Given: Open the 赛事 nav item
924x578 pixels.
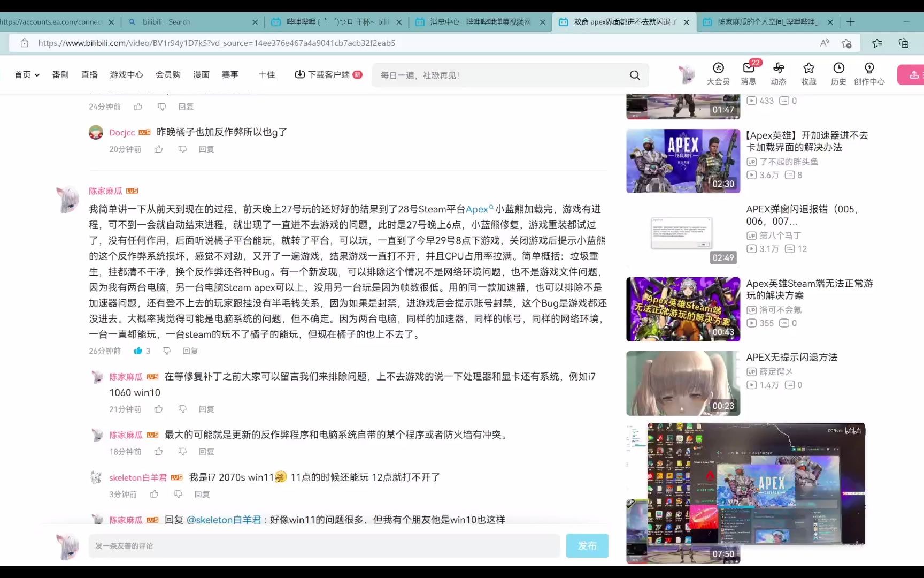Looking at the screenshot, I should point(230,75).
